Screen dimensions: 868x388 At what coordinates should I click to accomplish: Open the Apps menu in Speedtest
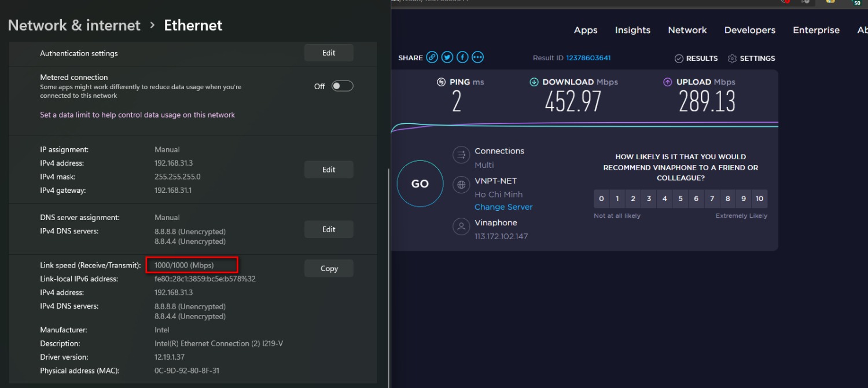(585, 30)
